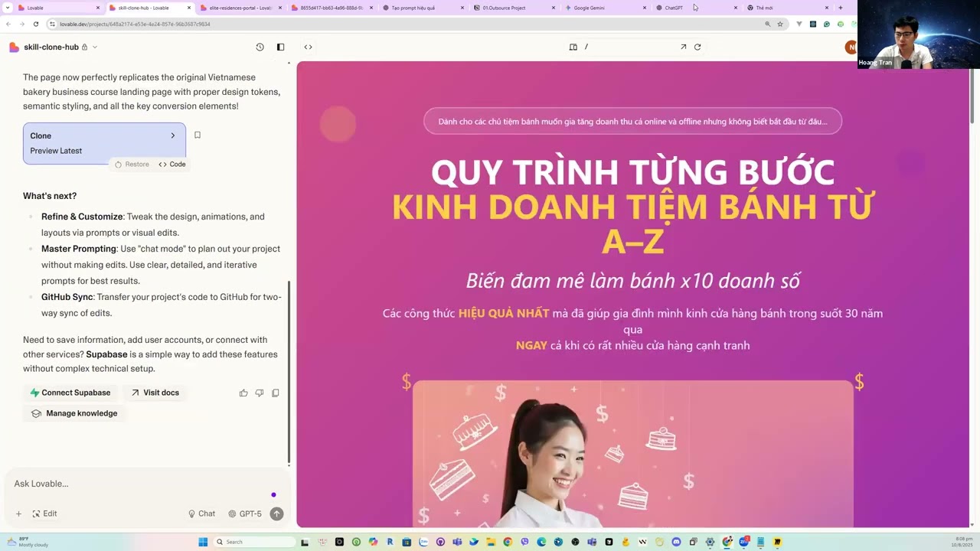Click the Restore button
The width and height of the screenshot is (980, 551).
click(x=132, y=164)
